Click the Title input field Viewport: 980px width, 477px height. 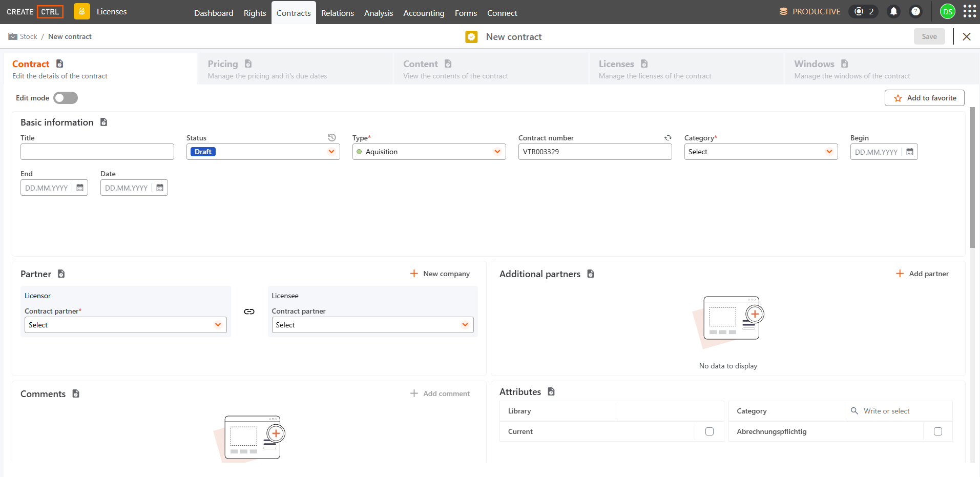pyautogui.click(x=97, y=152)
